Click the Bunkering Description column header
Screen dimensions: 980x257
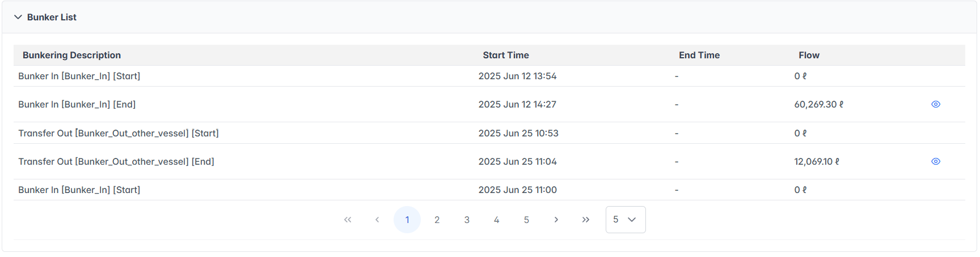(71, 55)
